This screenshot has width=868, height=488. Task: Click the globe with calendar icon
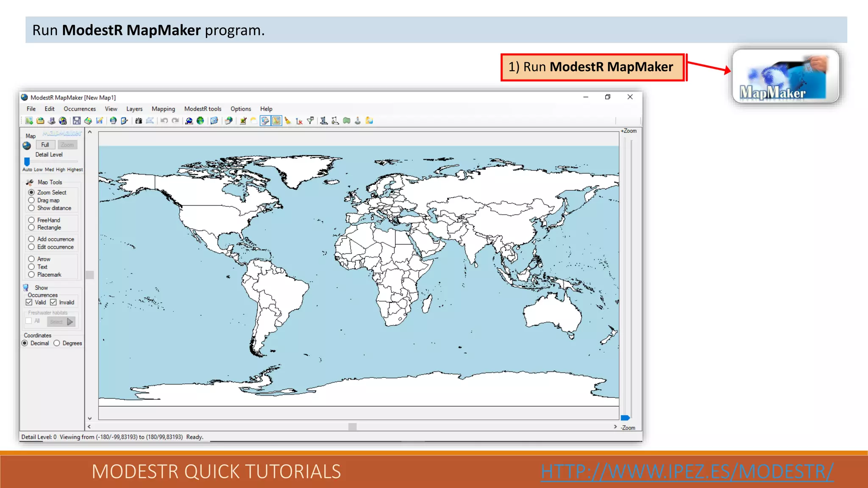click(228, 121)
